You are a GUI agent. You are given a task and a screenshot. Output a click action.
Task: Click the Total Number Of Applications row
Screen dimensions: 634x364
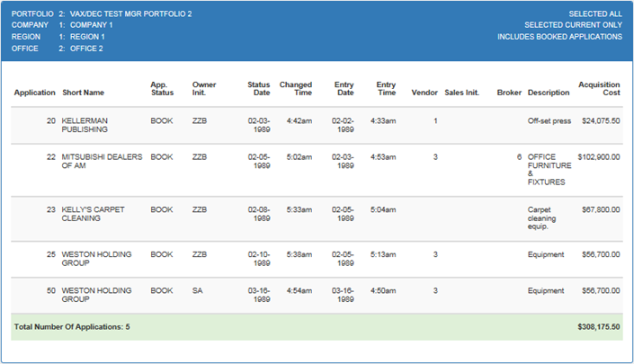(317, 327)
